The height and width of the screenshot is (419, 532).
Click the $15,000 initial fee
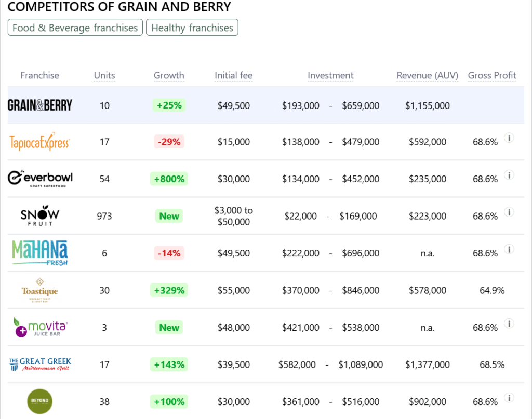point(233,142)
